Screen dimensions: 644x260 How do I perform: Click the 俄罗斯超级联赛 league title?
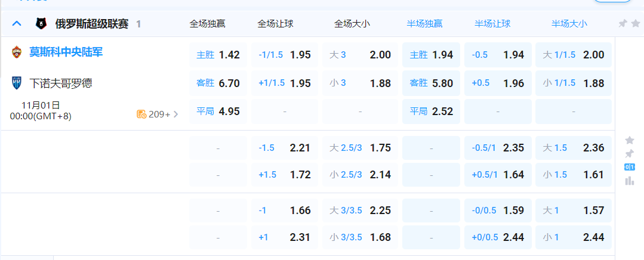coord(91,24)
